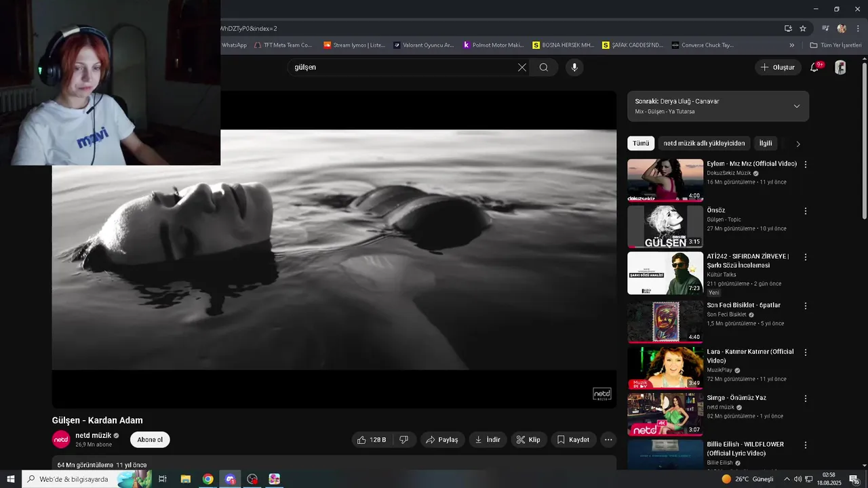
Task: Open Valorant Oyuncu Ar... bookmark
Action: click(423, 45)
